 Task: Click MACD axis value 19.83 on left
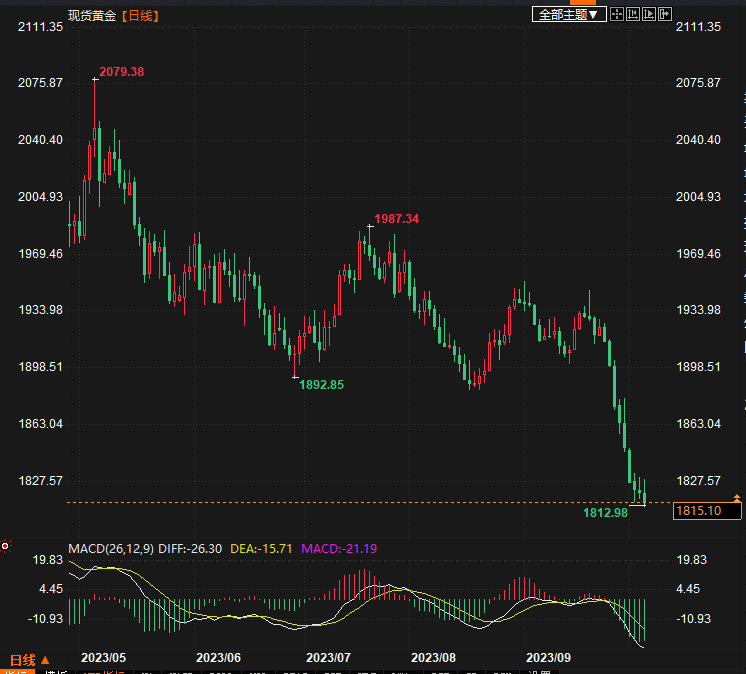[x=48, y=560]
